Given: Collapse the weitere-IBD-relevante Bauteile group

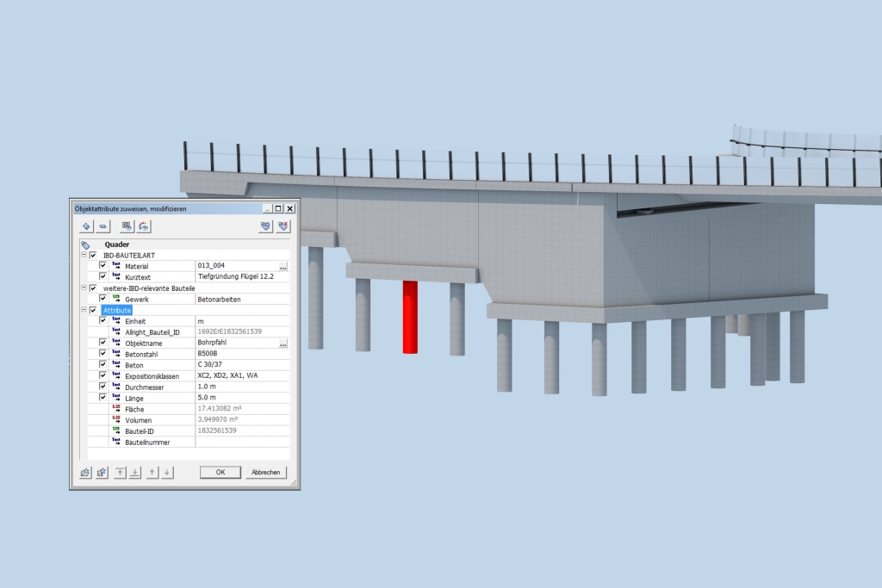Looking at the screenshot, I should point(84,288).
